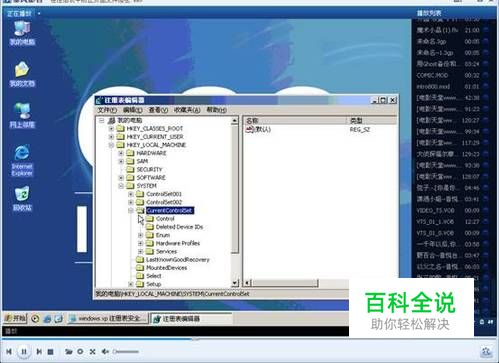499x363 pixels.
Task: Open the 网上邻居 desktop icon
Action: point(22,115)
